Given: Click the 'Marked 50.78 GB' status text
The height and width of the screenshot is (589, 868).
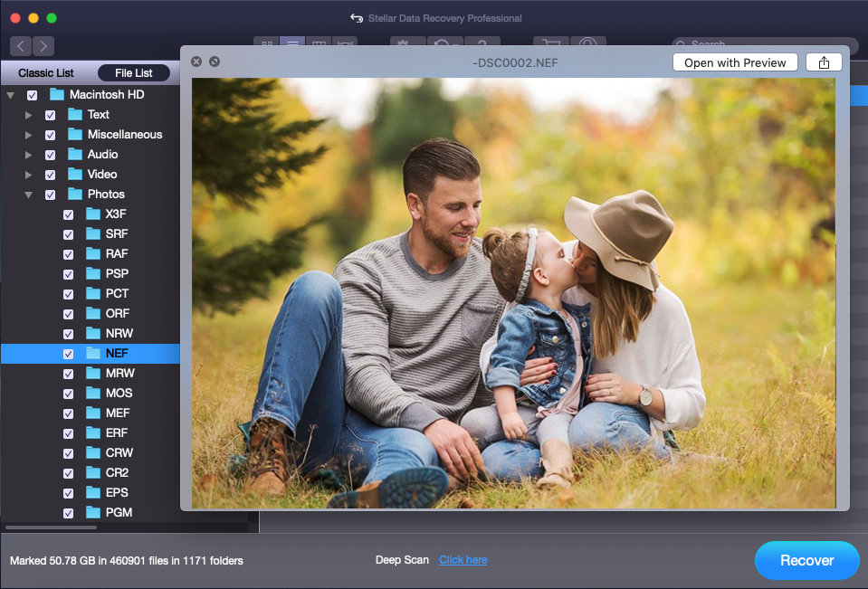Looking at the screenshot, I should 126,561.
